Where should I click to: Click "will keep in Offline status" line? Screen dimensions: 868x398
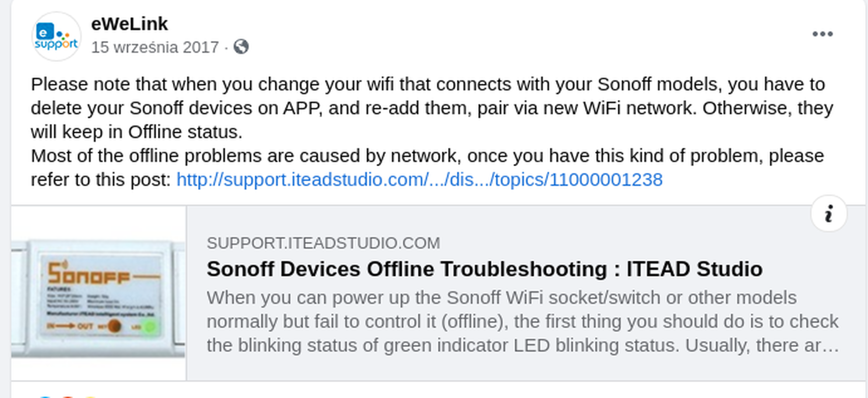click(136, 132)
